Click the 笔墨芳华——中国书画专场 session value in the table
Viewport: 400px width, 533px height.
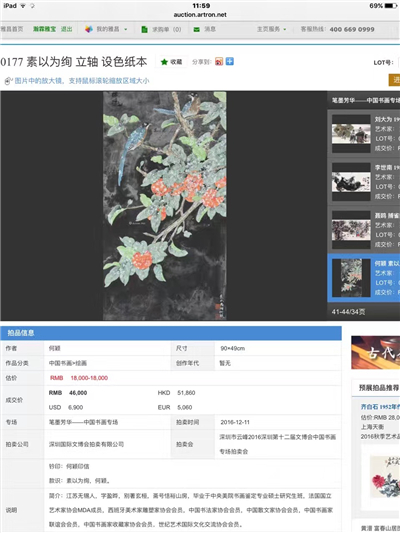(83, 422)
